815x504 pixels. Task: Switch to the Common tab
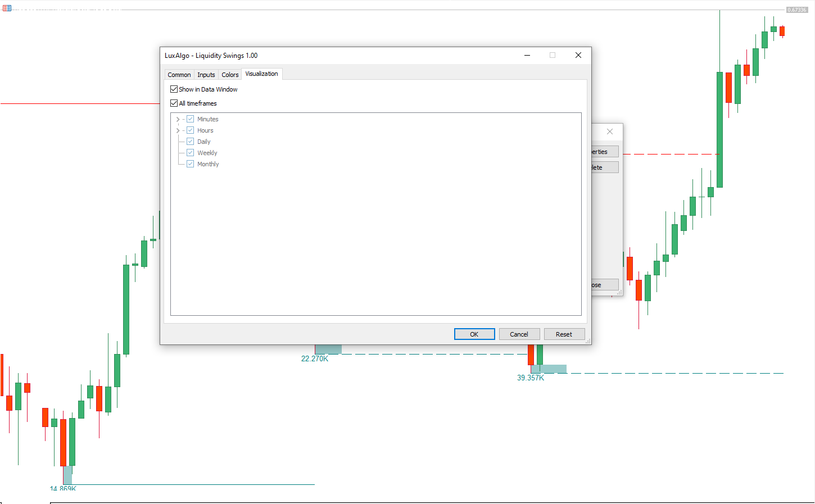point(179,75)
